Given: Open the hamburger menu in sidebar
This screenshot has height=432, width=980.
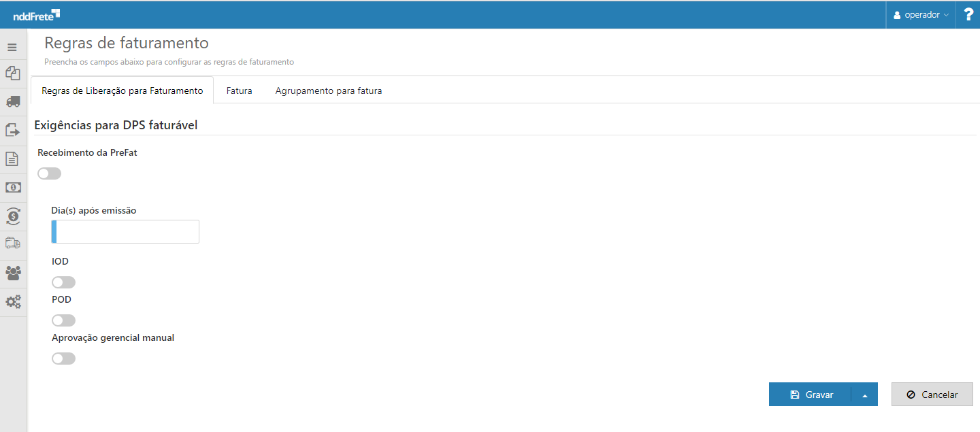Looking at the screenshot, I should (x=12, y=48).
